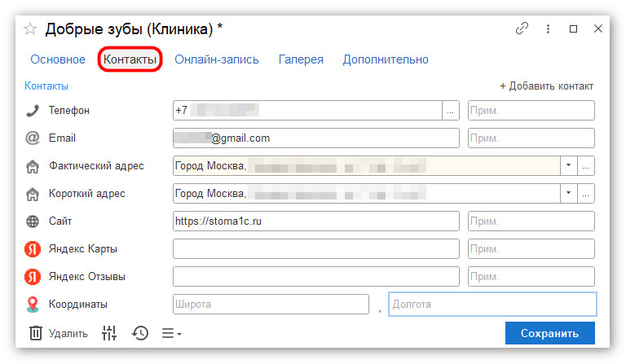Focus the Долгота longitude field

[492, 305]
